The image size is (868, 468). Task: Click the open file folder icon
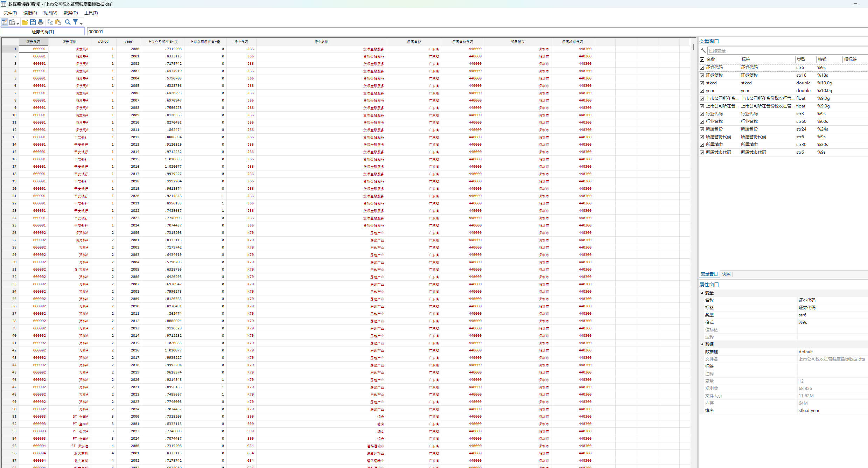coord(25,22)
